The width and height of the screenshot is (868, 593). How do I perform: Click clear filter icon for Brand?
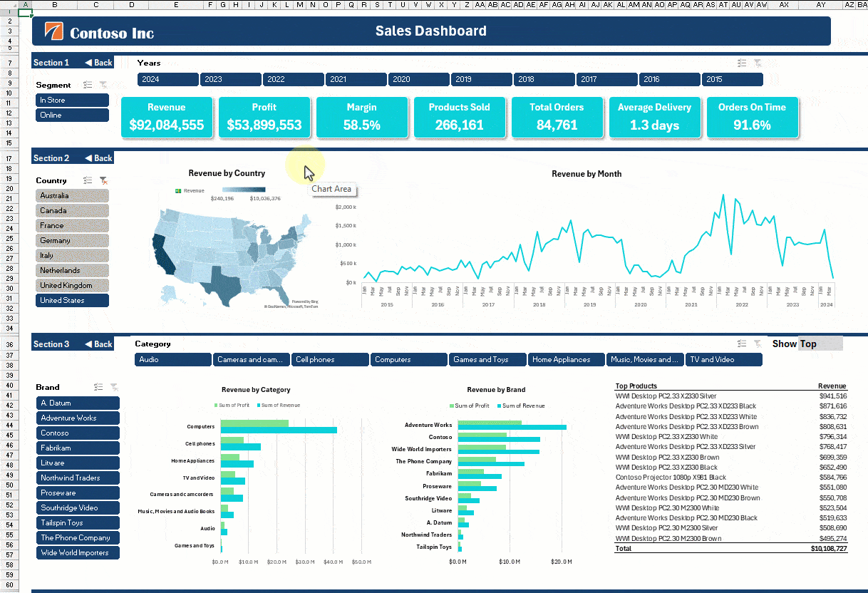point(114,387)
